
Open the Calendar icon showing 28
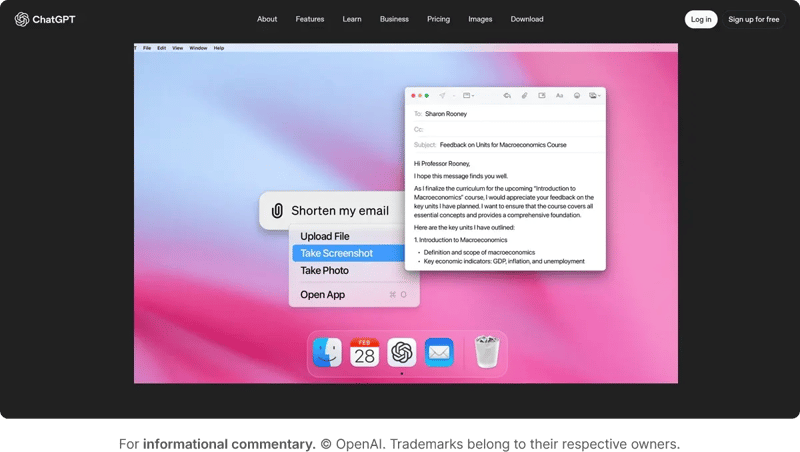coord(364,353)
